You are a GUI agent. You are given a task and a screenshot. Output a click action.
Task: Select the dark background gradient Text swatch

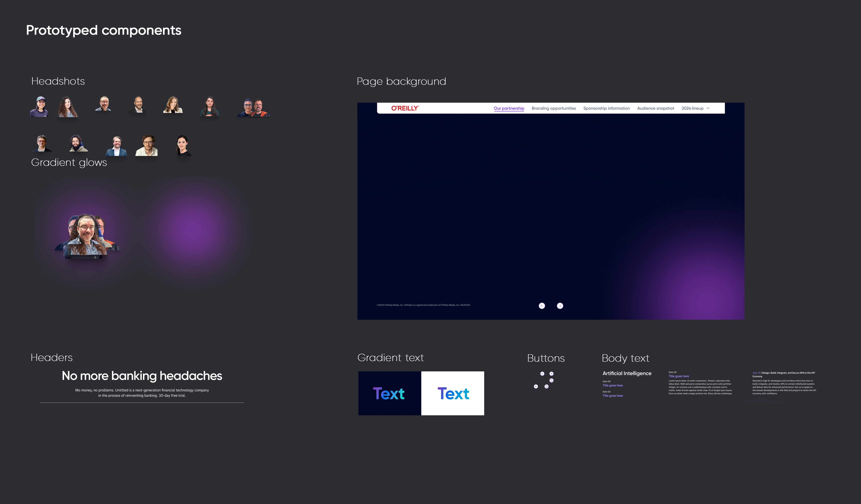pyautogui.click(x=390, y=393)
